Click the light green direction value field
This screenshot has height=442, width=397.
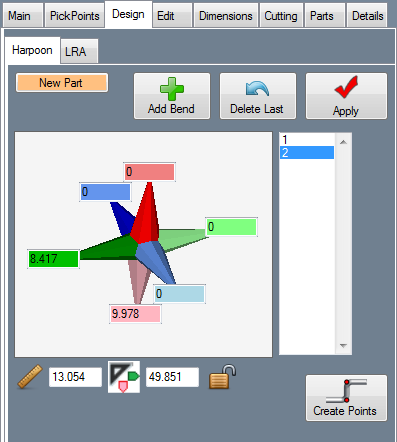click(x=231, y=227)
